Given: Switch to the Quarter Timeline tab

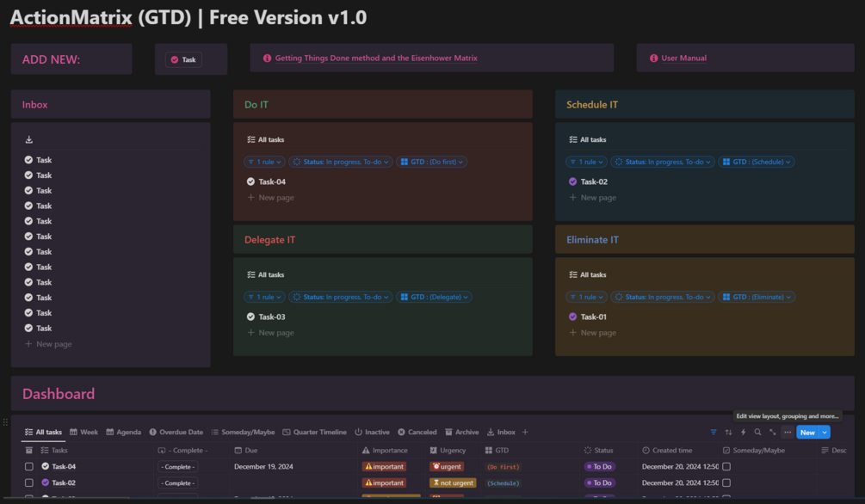Looking at the screenshot, I should (x=314, y=433).
